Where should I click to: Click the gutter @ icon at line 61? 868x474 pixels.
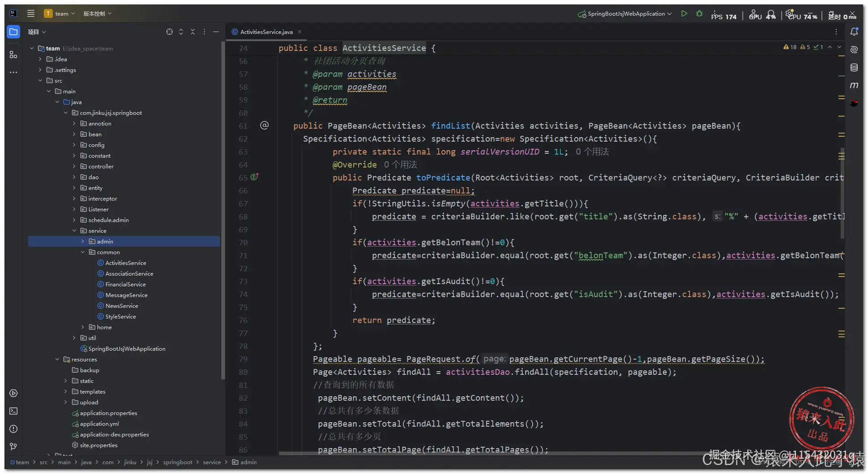coord(264,126)
